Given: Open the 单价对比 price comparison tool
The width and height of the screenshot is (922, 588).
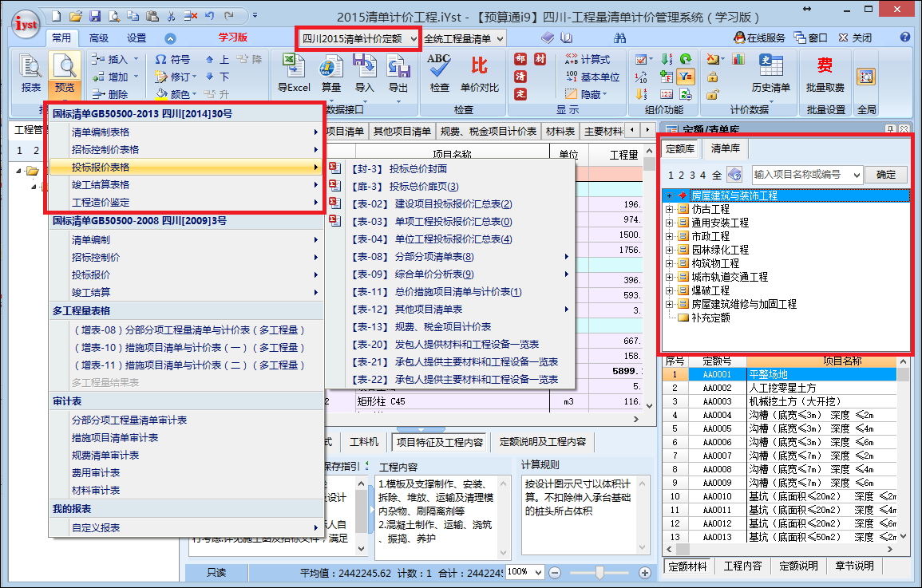Looking at the screenshot, I should click(480, 73).
